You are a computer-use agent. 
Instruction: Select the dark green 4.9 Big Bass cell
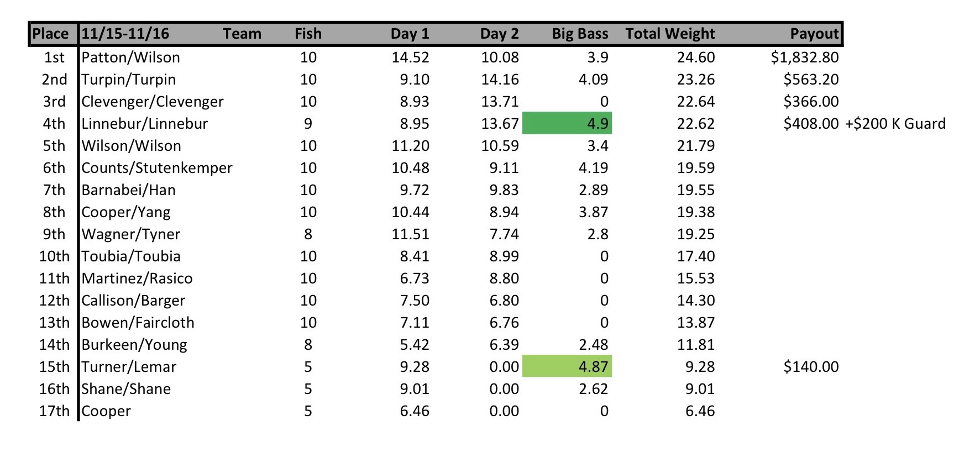567,123
